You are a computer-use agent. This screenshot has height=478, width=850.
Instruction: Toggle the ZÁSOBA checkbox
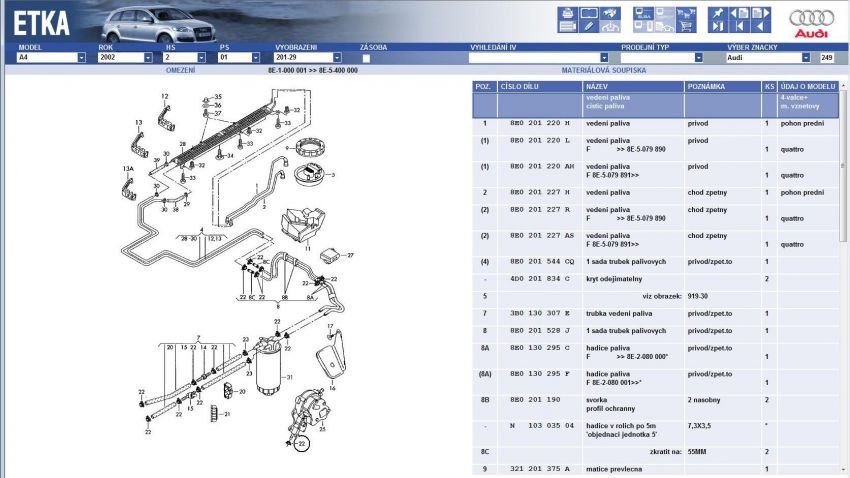pos(366,58)
